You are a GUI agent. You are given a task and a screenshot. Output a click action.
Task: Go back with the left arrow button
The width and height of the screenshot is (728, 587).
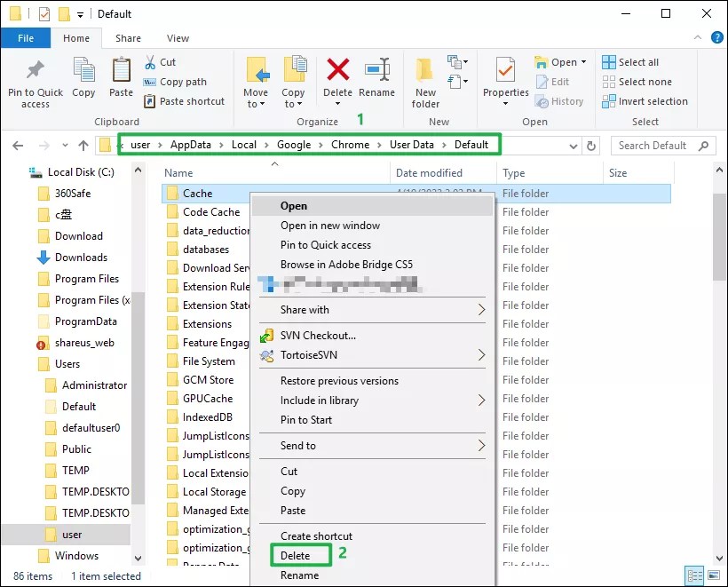[x=18, y=146]
